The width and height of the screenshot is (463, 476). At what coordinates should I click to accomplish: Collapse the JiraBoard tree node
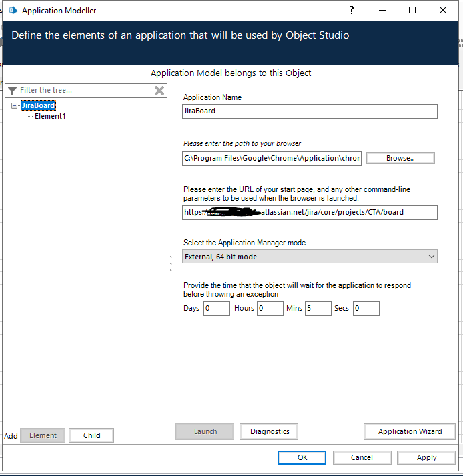click(14, 105)
